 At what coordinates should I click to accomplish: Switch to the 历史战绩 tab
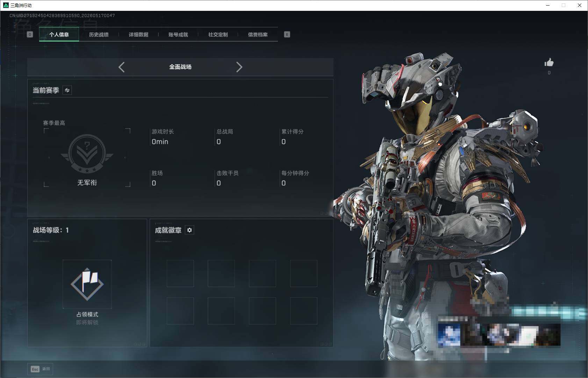(x=99, y=35)
